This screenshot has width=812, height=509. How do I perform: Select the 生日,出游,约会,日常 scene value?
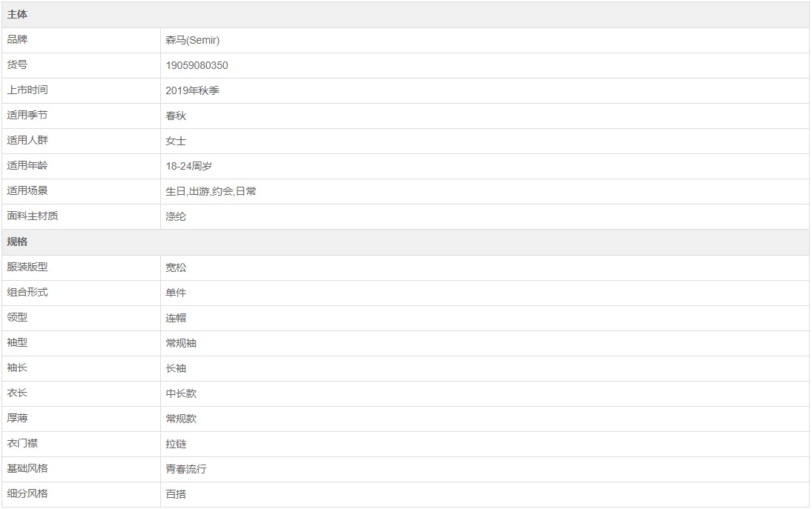(x=211, y=191)
